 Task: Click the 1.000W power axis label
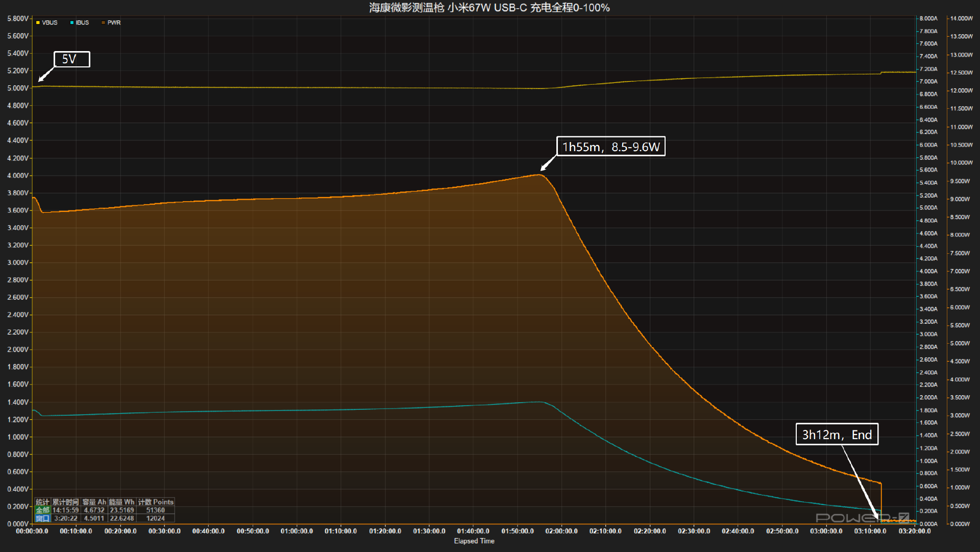pyautogui.click(x=960, y=488)
